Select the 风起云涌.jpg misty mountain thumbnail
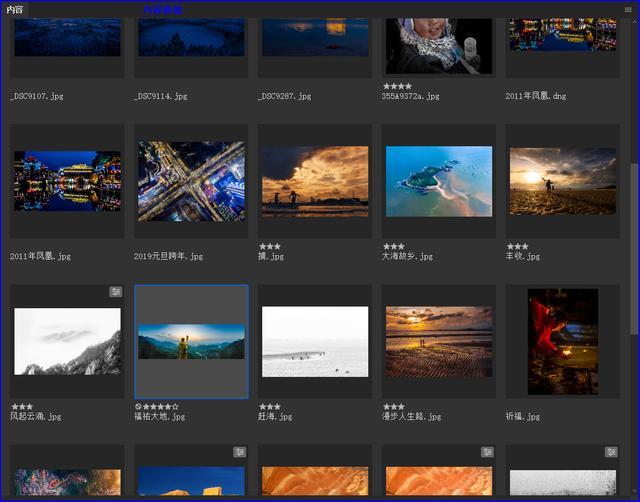The width and height of the screenshot is (640, 502). click(67, 342)
